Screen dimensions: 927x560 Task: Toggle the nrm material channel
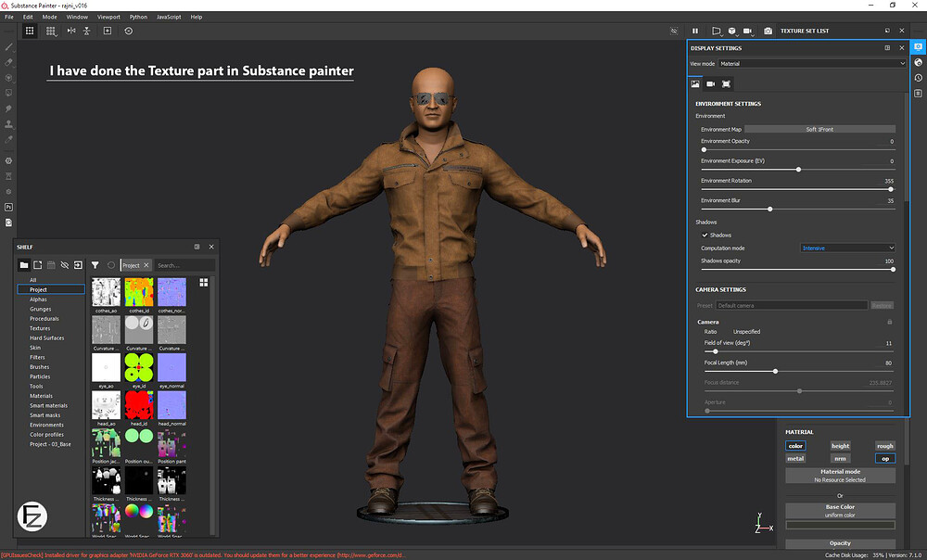point(840,458)
